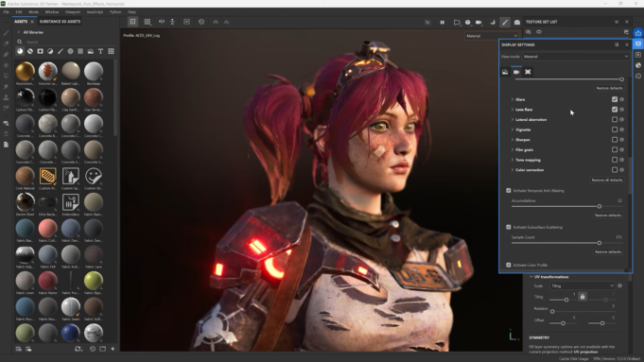Switch to painting mode brush icon
The width and height of the screenshot is (644, 362).
(x=505, y=22)
